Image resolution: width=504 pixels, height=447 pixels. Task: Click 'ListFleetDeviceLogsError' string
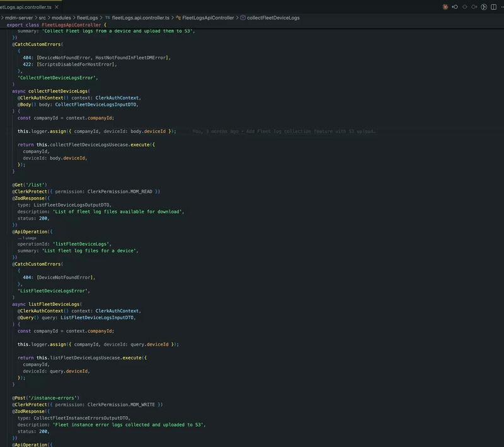pyautogui.click(x=54, y=291)
